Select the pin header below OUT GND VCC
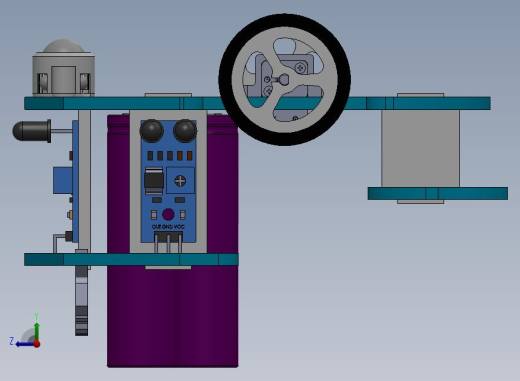This screenshot has width=520, height=381. 168,242
